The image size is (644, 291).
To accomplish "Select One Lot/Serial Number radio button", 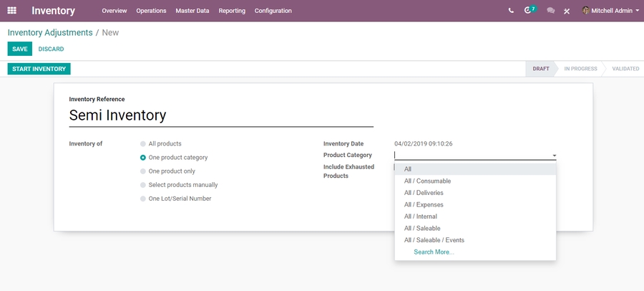I will [x=143, y=199].
